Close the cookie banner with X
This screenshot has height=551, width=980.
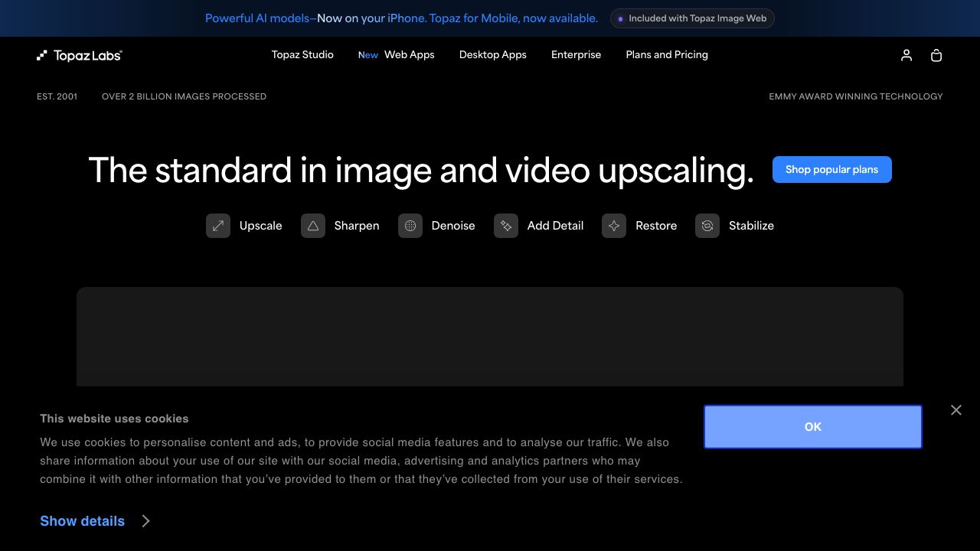click(956, 410)
